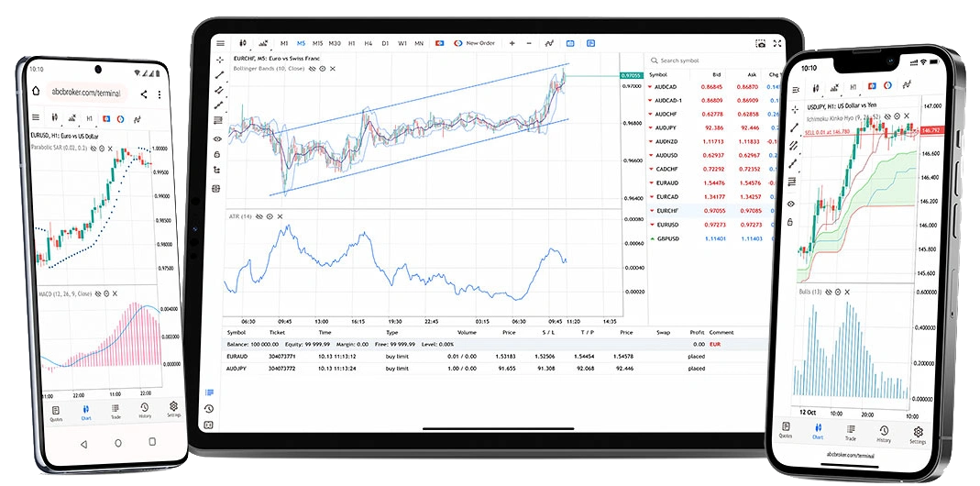Zoom out the chart with minus icon
This screenshot has width=980, height=486.
[528, 43]
